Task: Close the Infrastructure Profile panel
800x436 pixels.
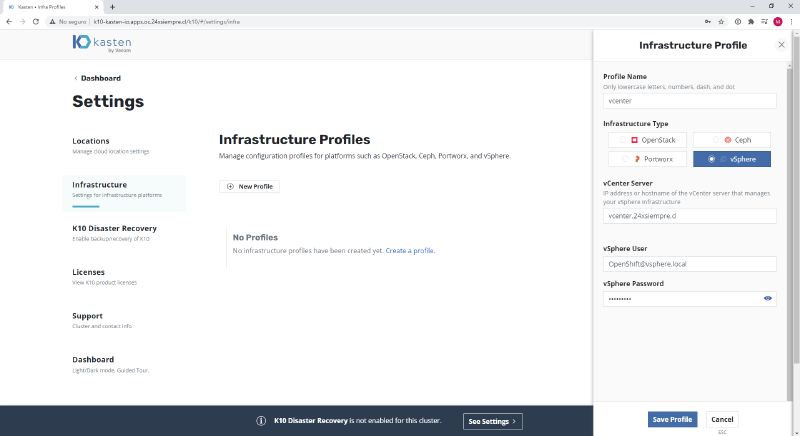Action: [781, 45]
